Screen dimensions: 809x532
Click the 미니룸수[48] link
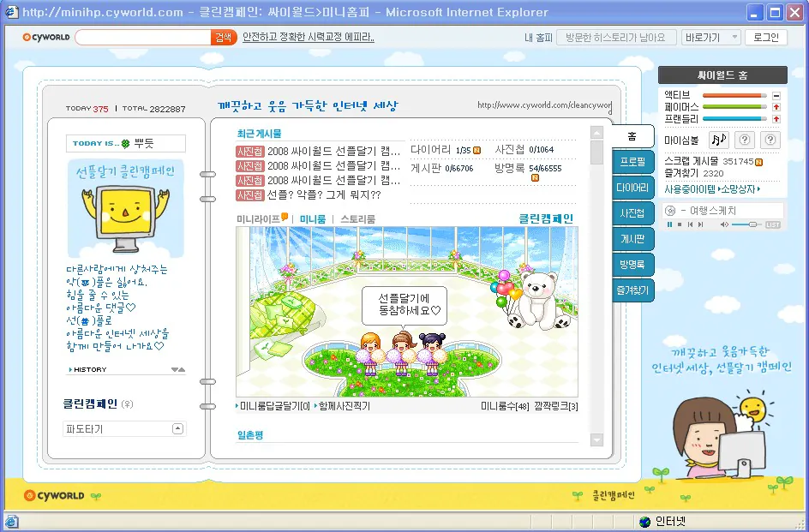[505, 406]
